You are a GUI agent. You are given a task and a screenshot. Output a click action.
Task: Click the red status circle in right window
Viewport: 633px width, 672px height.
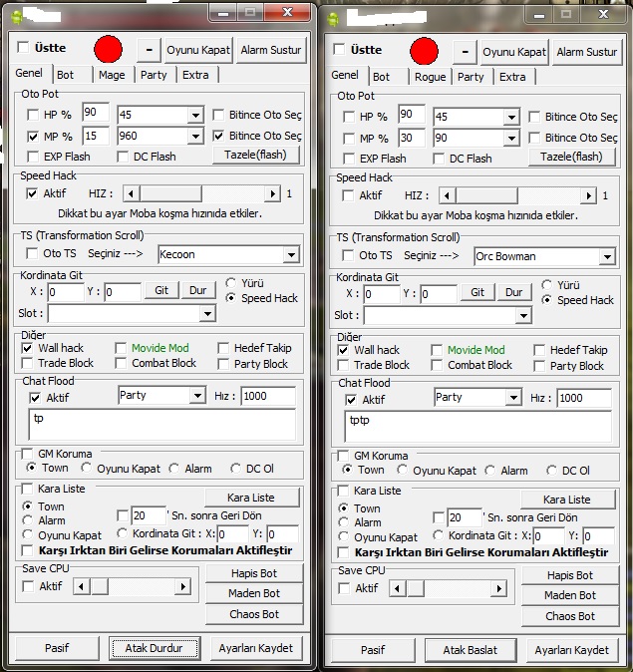424,51
